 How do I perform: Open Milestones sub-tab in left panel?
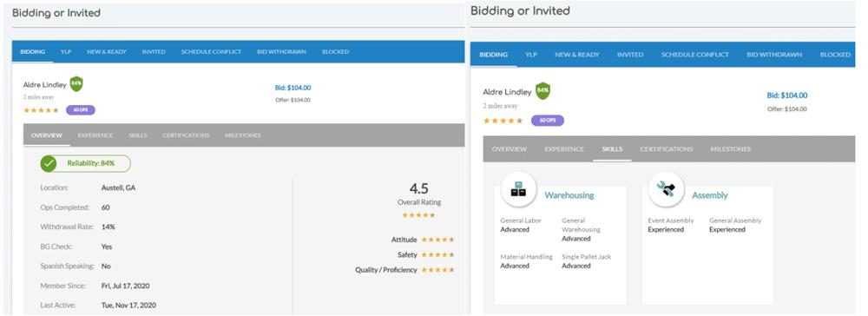(242, 135)
